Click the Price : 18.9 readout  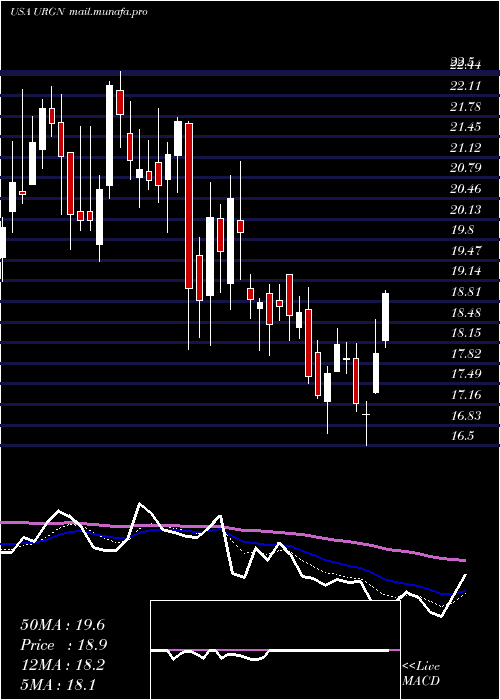pyautogui.click(x=63, y=645)
